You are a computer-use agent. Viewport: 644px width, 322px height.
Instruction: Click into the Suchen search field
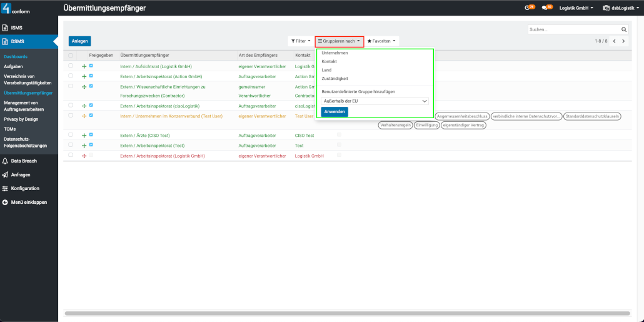(573, 29)
